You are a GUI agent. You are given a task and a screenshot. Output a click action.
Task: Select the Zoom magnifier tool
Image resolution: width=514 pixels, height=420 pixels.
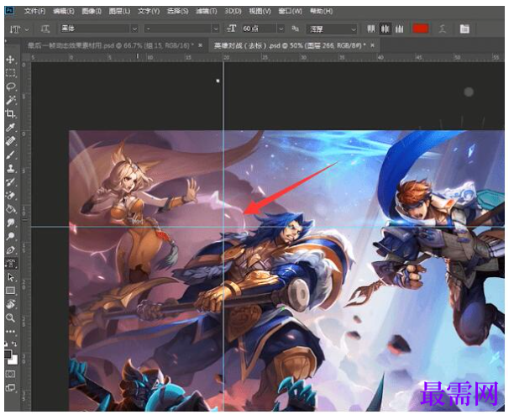pos(10,318)
